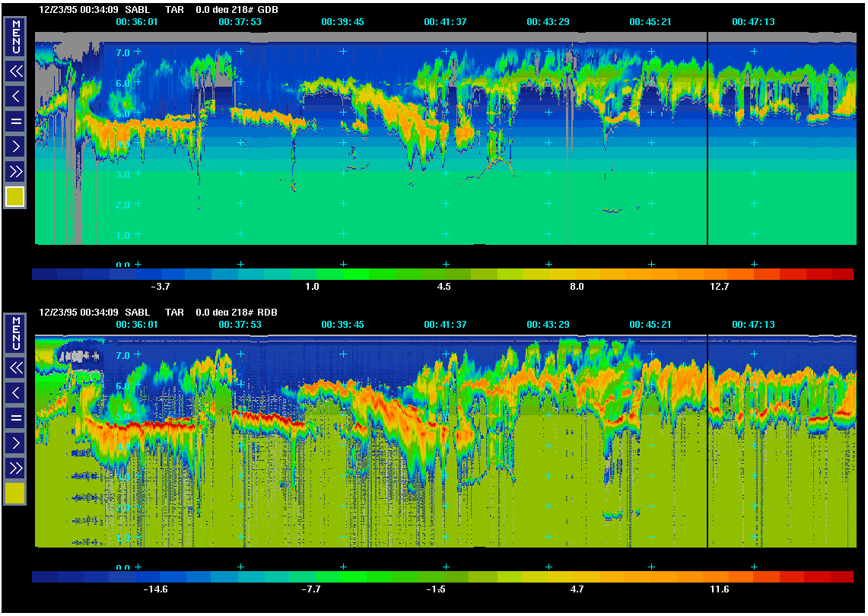Screen dimensions: 868x616
Task: Open the MENU button in the bottom RDB panel
Action: [14, 333]
